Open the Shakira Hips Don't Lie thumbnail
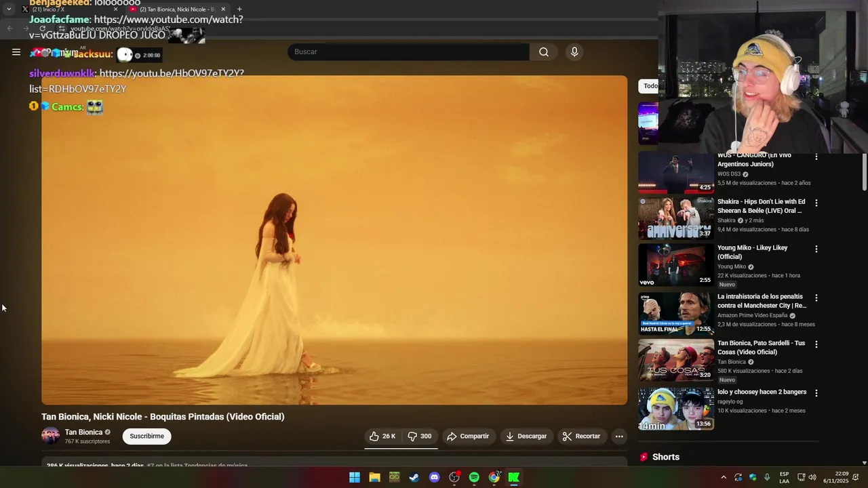This screenshot has height=488, width=868. point(676,218)
